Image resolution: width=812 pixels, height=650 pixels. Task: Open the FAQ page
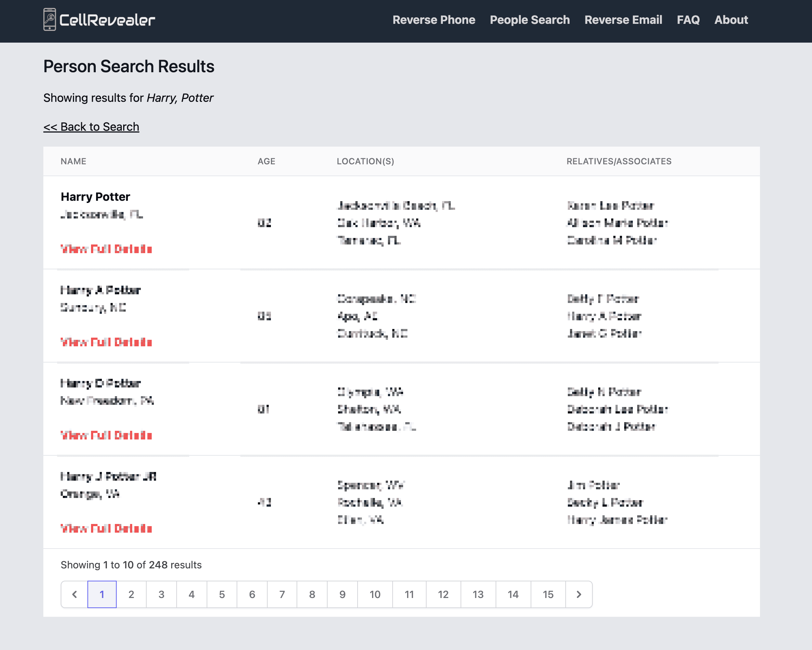pyautogui.click(x=688, y=19)
